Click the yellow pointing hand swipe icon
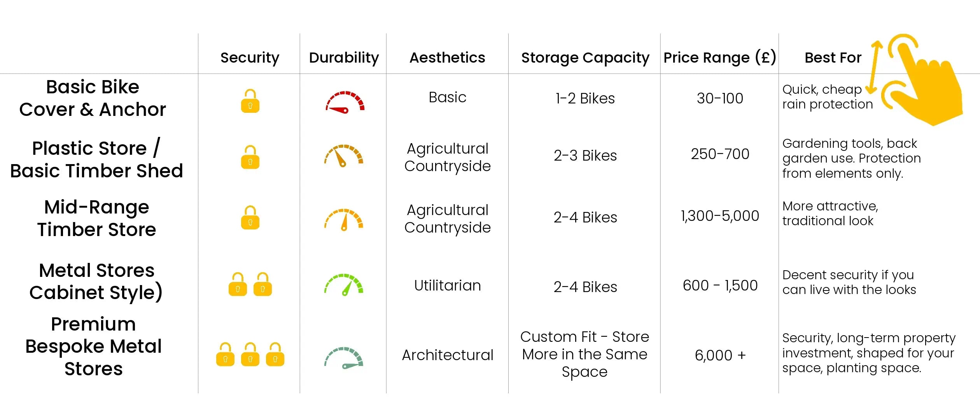 click(x=922, y=80)
